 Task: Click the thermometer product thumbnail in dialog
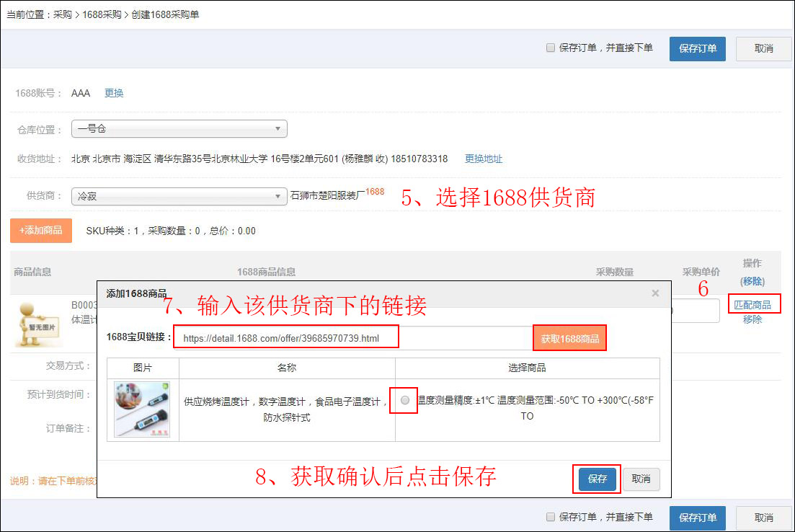pyautogui.click(x=142, y=409)
